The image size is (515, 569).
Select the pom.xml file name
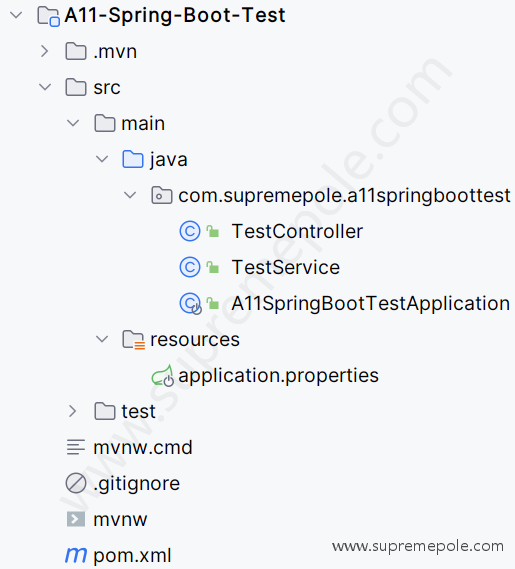pos(132,556)
